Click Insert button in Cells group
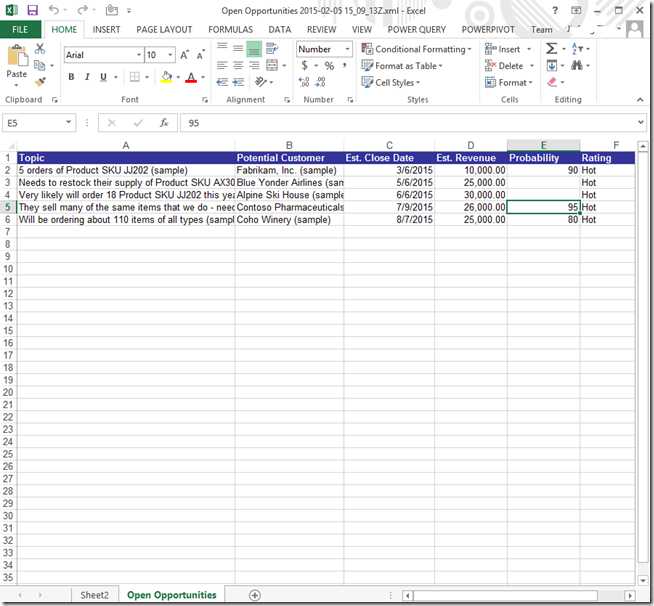This screenshot has height=606, width=654. (508, 49)
